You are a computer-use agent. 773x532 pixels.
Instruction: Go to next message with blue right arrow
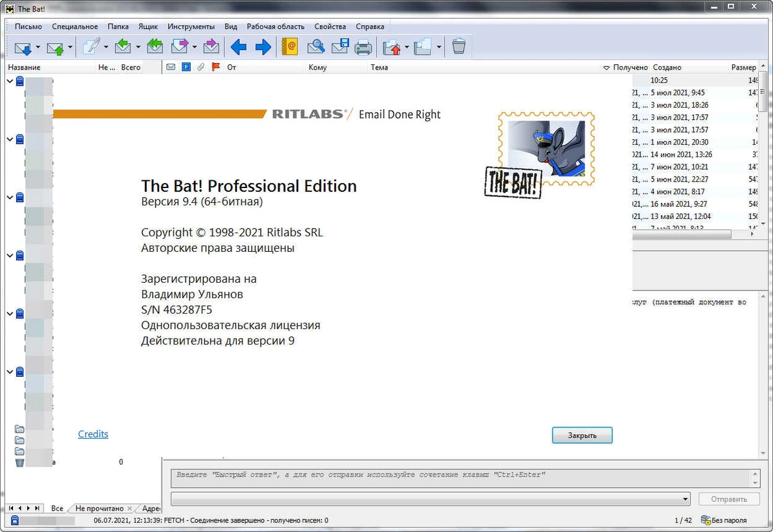(263, 47)
